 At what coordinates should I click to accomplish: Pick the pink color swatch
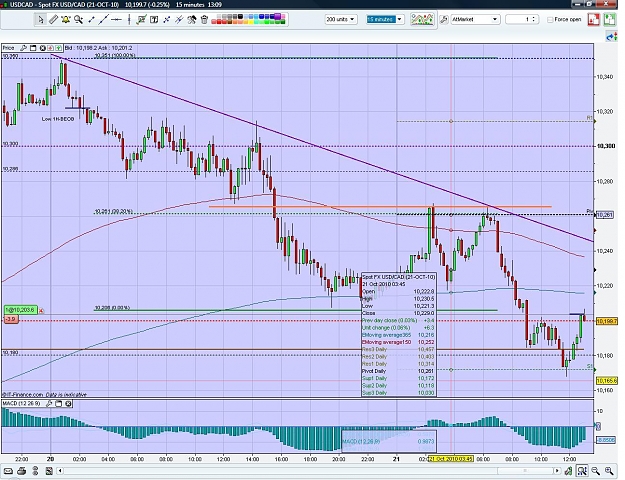click(x=283, y=16)
